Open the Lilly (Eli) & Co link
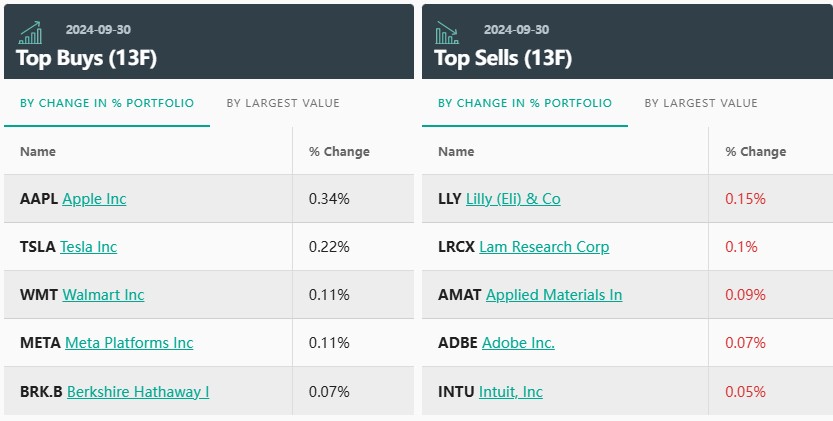 [x=513, y=199]
